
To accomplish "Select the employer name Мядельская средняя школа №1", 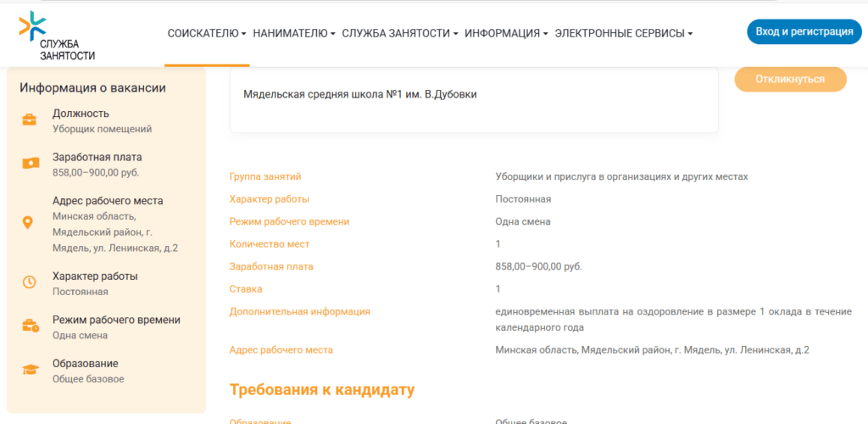I will (359, 95).
